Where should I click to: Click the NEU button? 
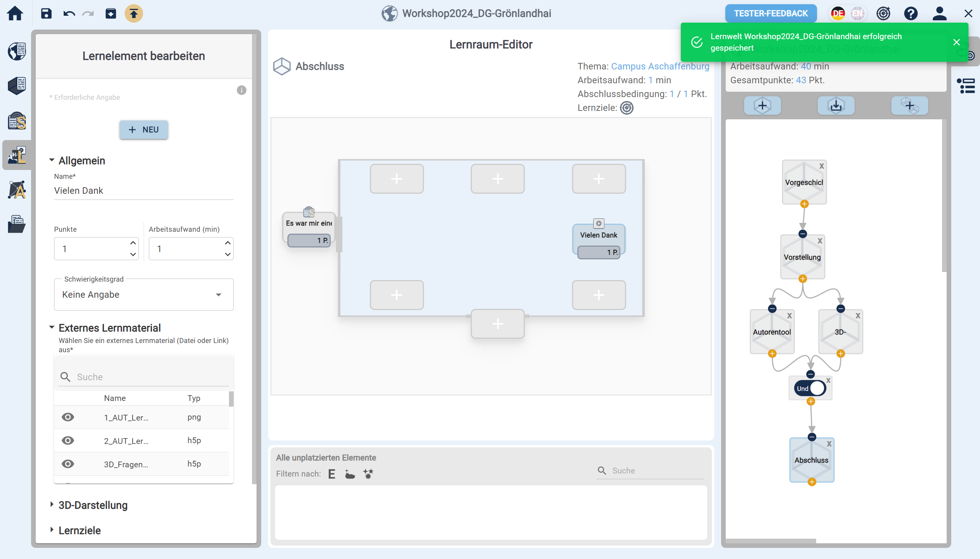click(x=143, y=130)
